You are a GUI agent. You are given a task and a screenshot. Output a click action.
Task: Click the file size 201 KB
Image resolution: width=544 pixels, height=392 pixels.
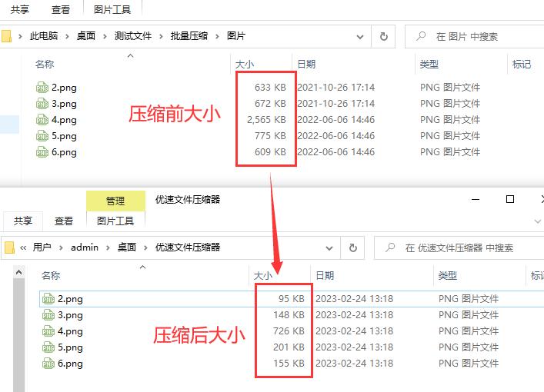(x=289, y=347)
